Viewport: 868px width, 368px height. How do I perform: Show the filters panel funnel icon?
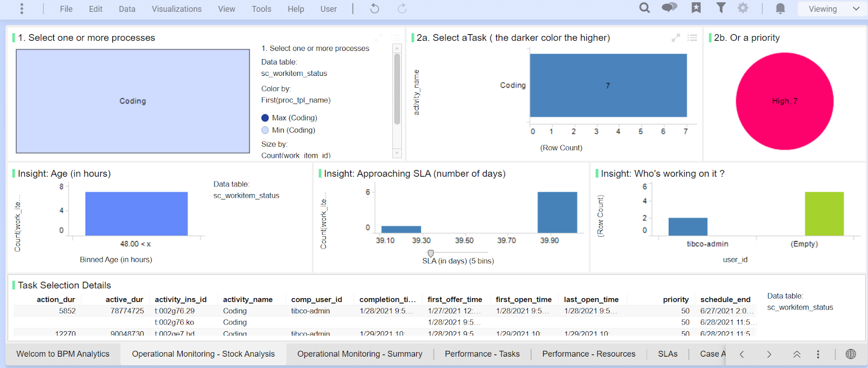pyautogui.click(x=721, y=8)
